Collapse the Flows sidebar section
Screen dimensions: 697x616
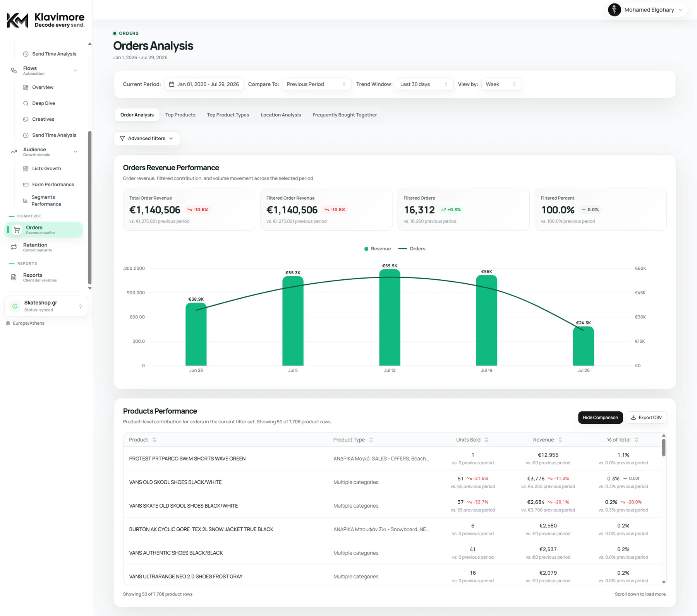76,70
